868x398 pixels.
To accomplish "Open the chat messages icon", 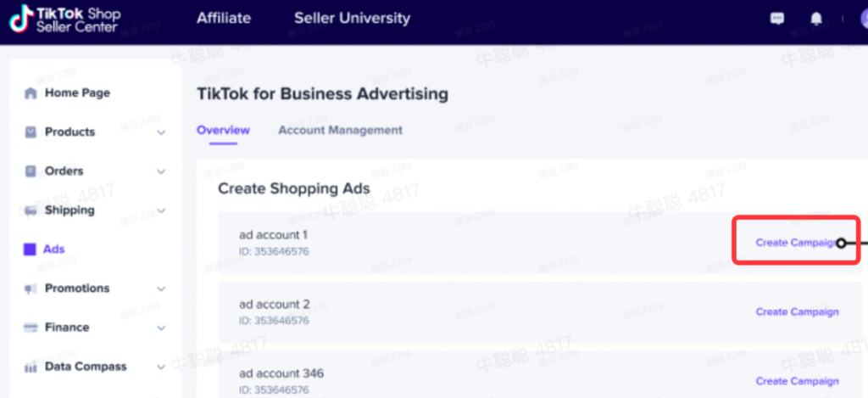I will [777, 19].
